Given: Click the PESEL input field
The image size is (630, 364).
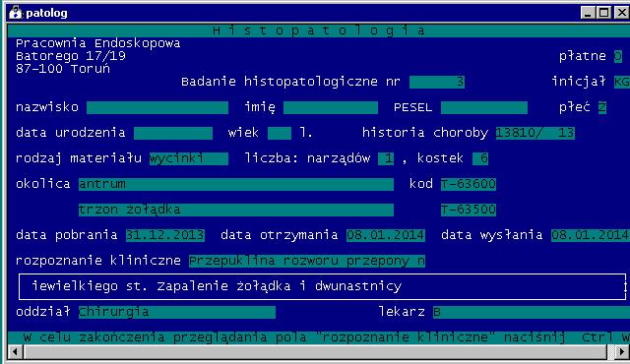Looking at the screenshot, I should coord(484,107).
